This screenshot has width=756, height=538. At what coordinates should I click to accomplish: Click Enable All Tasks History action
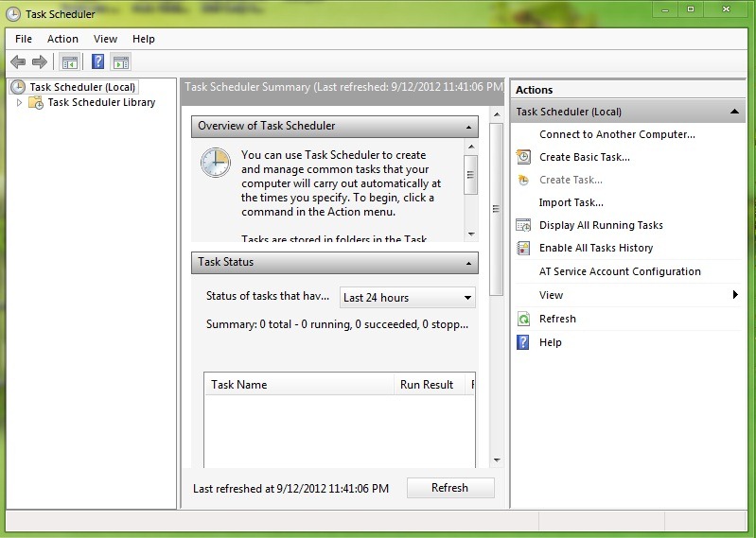(596, 248)
